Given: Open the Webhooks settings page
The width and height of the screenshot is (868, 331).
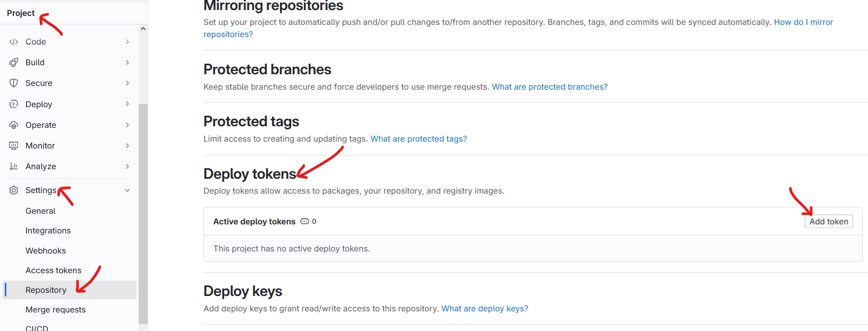Looking at the screenshot, I should pyautogui.click(x=46, y=251).
